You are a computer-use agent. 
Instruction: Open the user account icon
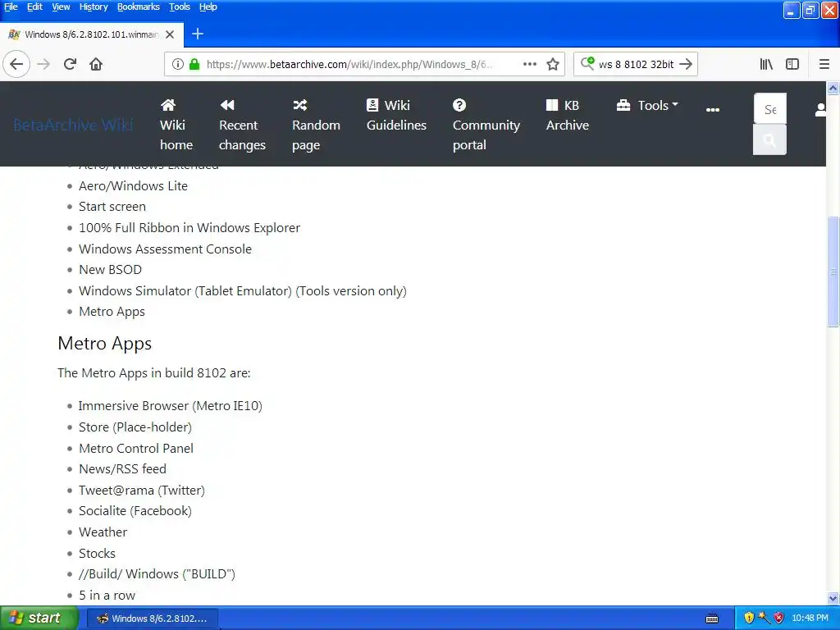(820, 110)
